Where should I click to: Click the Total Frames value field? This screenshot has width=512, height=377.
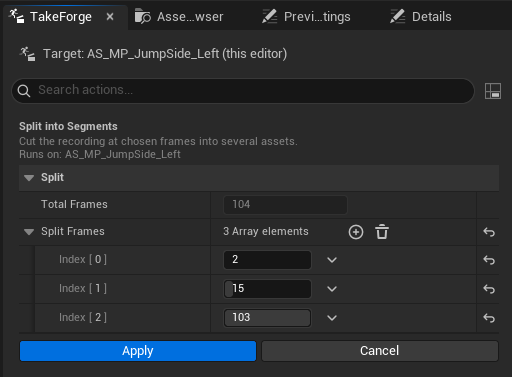click(x=285, y=205)
